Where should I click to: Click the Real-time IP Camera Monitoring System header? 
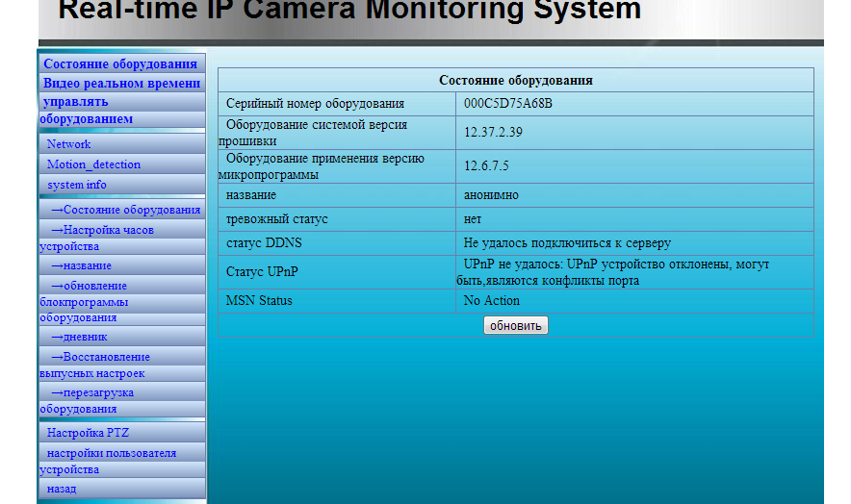[x=349, y=10]
